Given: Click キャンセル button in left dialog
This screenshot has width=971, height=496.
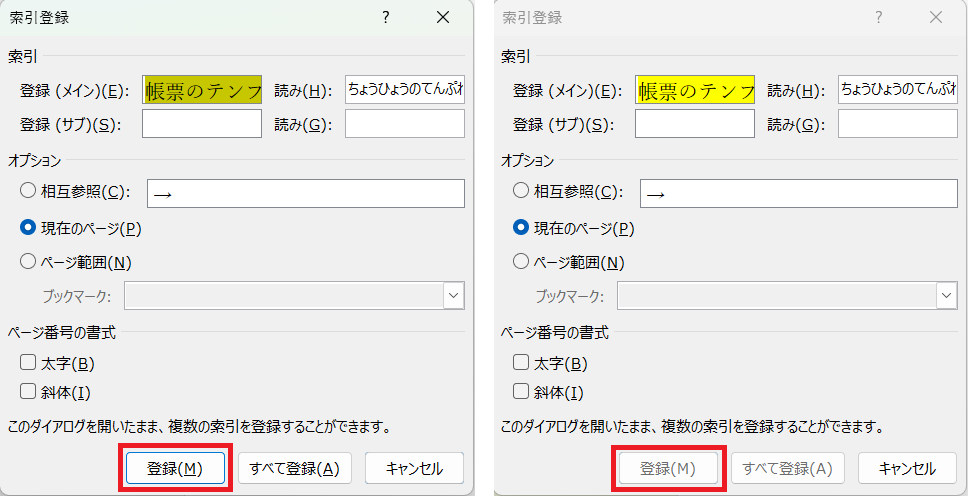Looking at the screenshot, I should click(x=414, y=468).
